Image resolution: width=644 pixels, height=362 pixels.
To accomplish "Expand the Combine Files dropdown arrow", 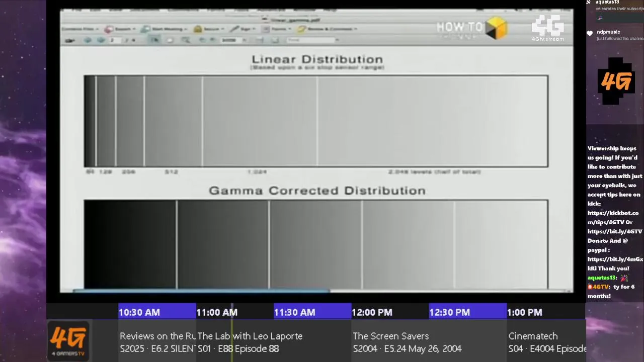I will pyautogui.click(x=97, y=29).
